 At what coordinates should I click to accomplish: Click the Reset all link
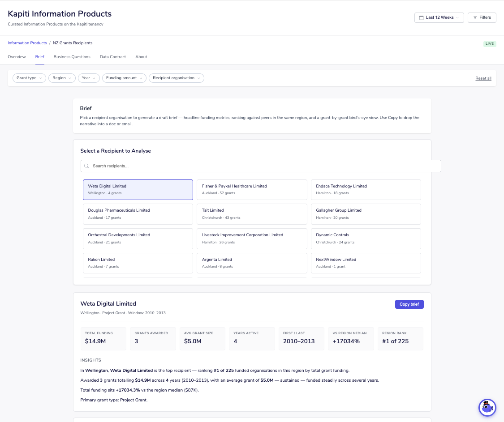[x=483, y=78]
